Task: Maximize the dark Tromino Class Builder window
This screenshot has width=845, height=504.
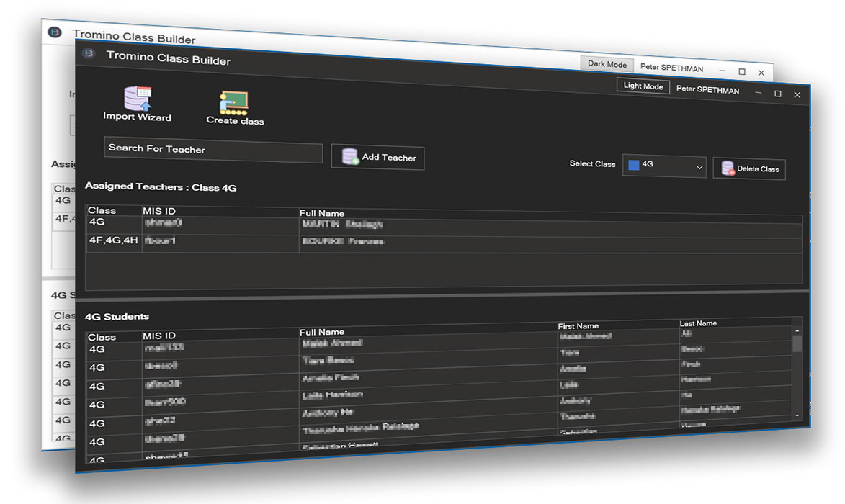Action: tap(777, 94)
